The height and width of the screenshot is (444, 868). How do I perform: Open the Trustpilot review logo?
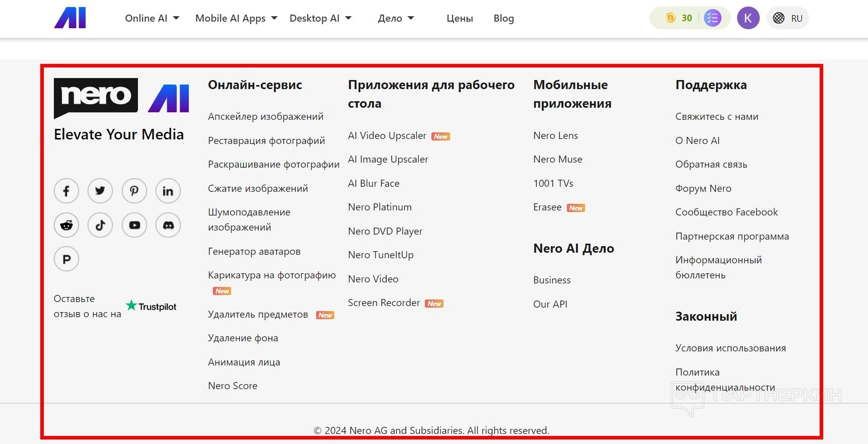[x=151, y=306]
